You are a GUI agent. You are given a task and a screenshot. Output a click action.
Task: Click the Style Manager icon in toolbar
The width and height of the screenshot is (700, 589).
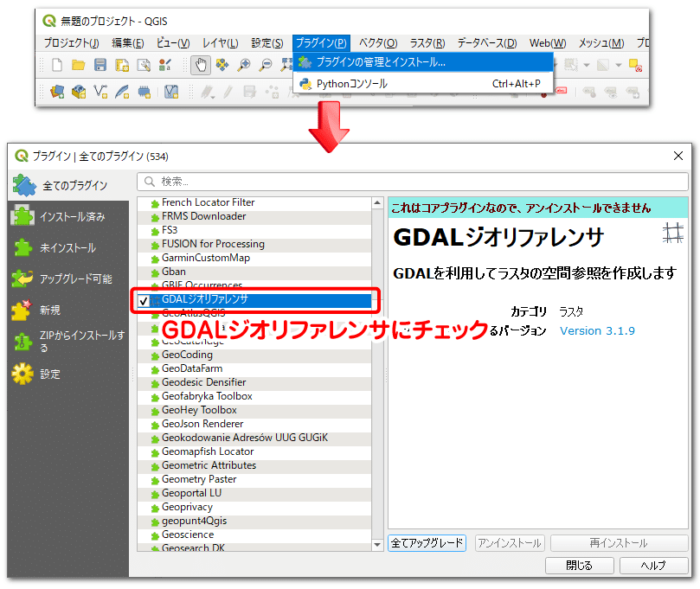[165, 65]
